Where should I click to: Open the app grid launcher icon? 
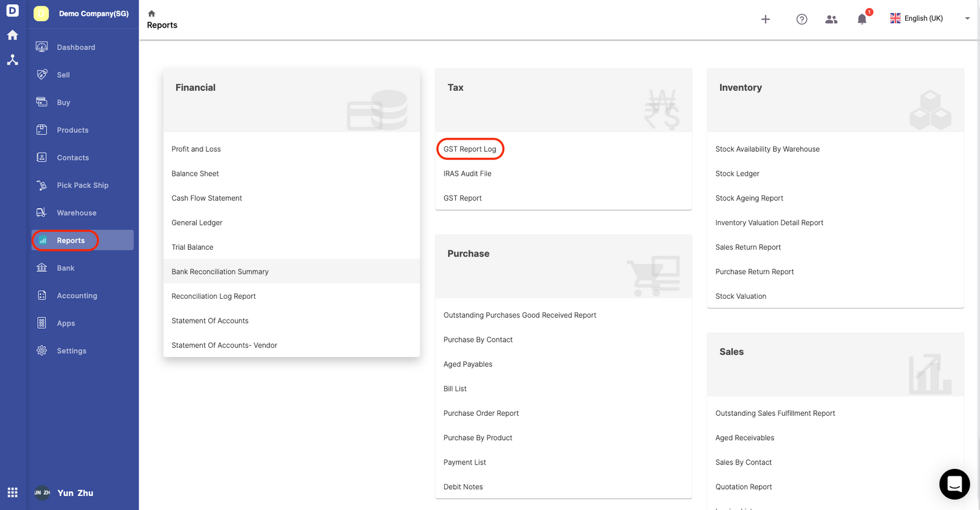12,492
